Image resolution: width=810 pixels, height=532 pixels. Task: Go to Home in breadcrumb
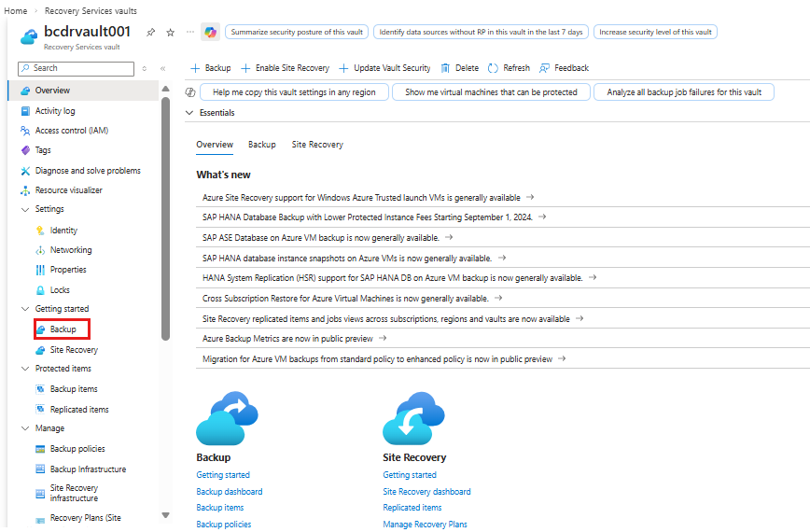[x=16, y=11]
